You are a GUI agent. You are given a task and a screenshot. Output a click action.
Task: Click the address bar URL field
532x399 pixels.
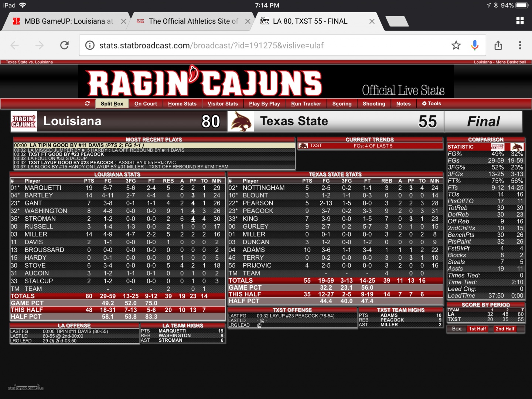pyautogui.click(x=259, y=45)
